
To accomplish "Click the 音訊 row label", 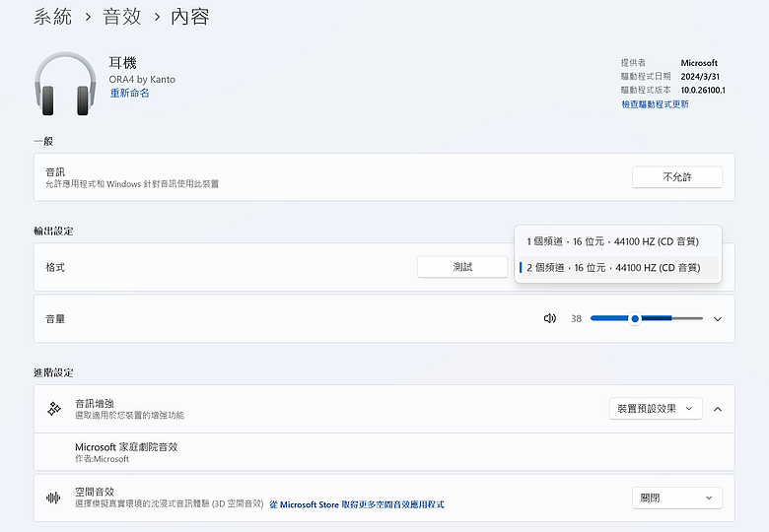I will tap(55, 172).
